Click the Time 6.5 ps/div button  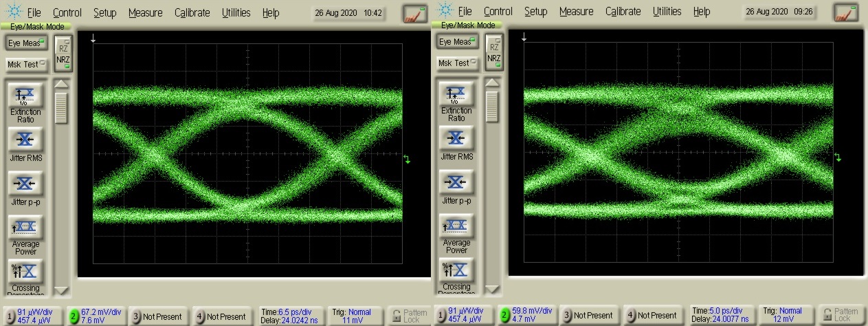pyautogui.click(x=289, y=316)
